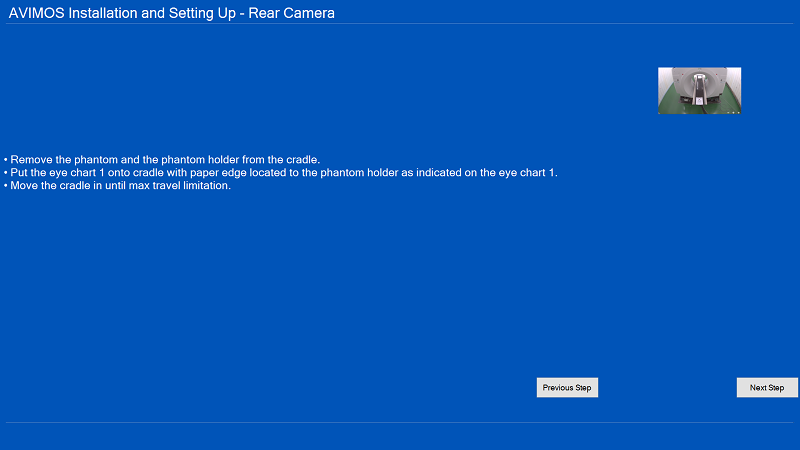Select the "Put the eye chart 1" instruction
Screen dimensions: 800x450
point(280,173)
